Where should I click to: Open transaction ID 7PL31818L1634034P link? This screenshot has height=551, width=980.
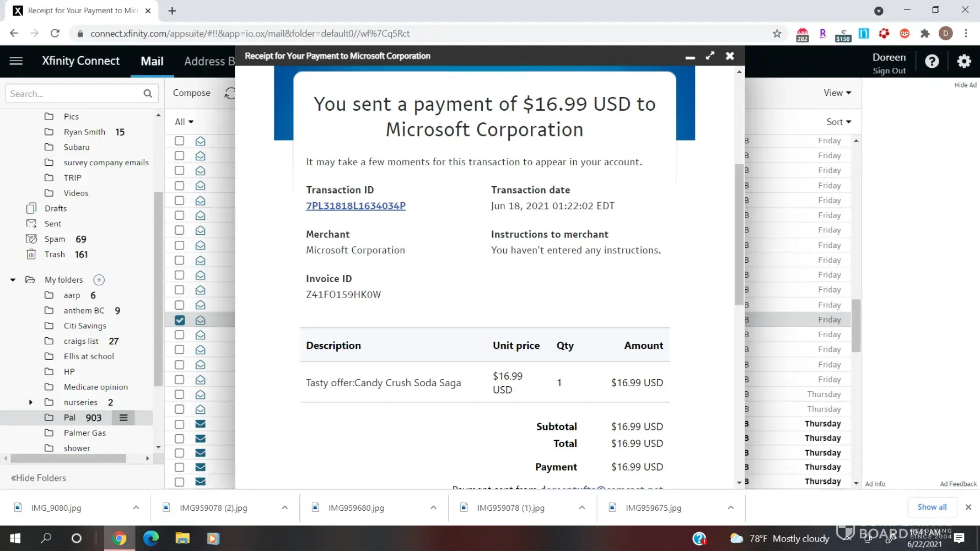(x=356, y=206)
